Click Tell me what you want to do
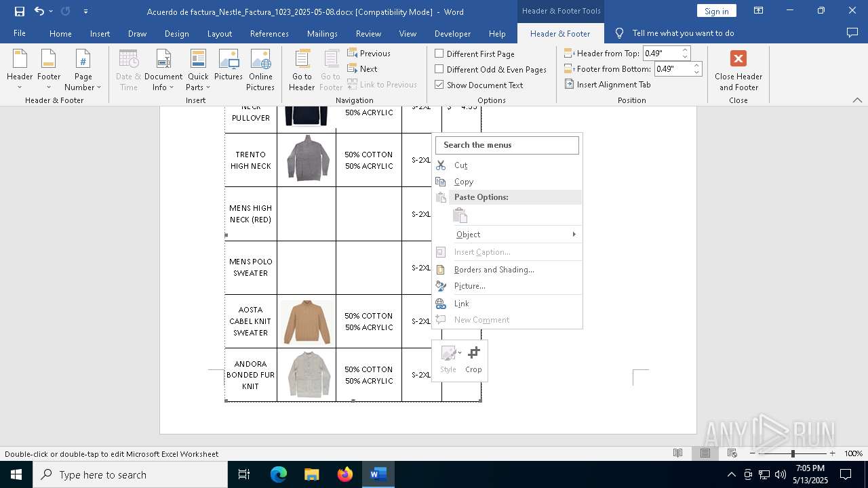This screenshot has width=868, height=488. click(683, 33)
